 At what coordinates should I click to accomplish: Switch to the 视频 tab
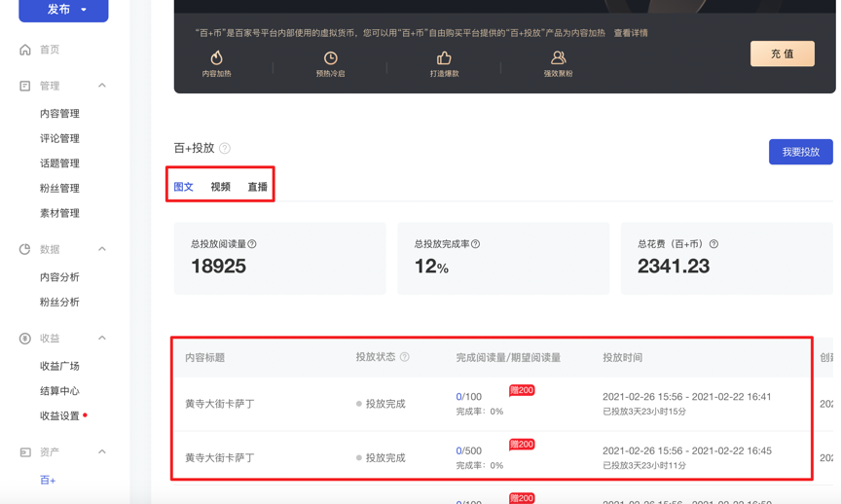click(220, 187)
